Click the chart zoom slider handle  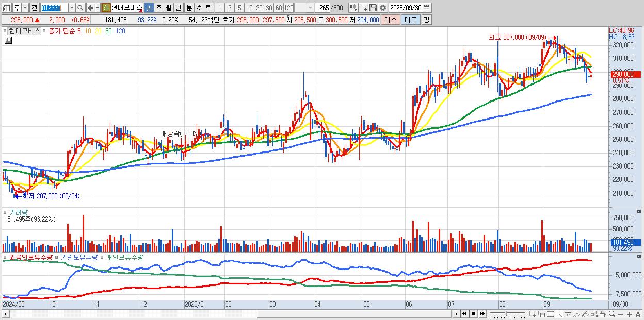click(506, 314)
